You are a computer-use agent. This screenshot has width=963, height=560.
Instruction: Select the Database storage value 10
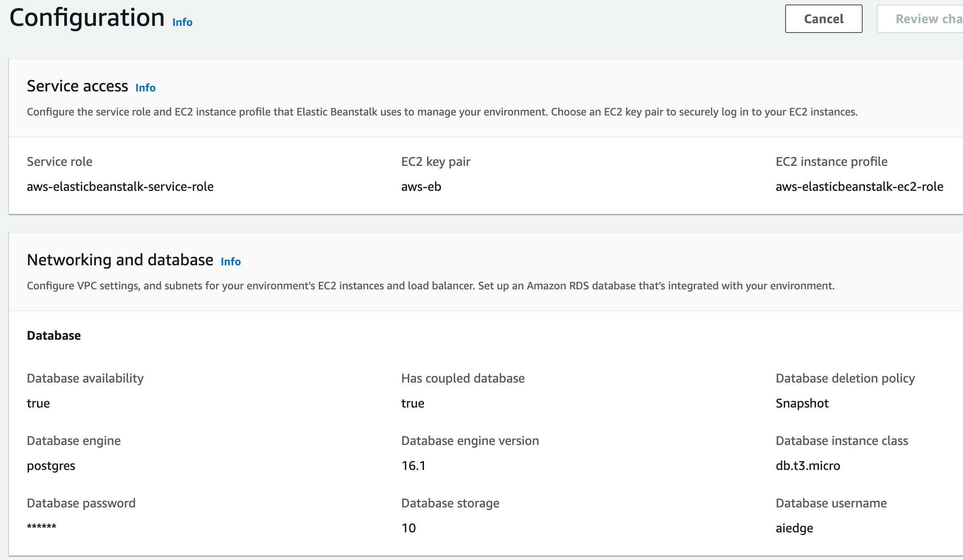click(408, 528)
